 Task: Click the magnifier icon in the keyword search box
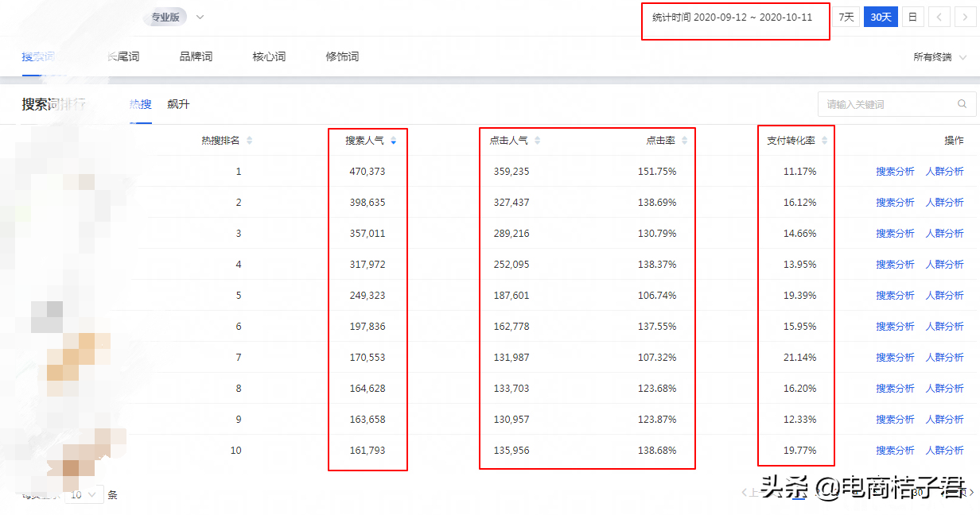pyautogui.click(x=962, y=104)
